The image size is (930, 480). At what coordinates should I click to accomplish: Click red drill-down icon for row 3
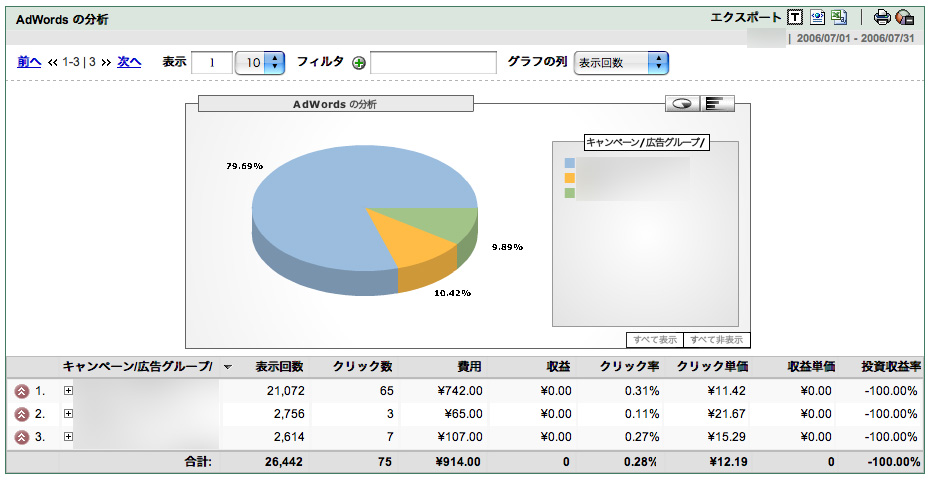[x=22, y=437]
